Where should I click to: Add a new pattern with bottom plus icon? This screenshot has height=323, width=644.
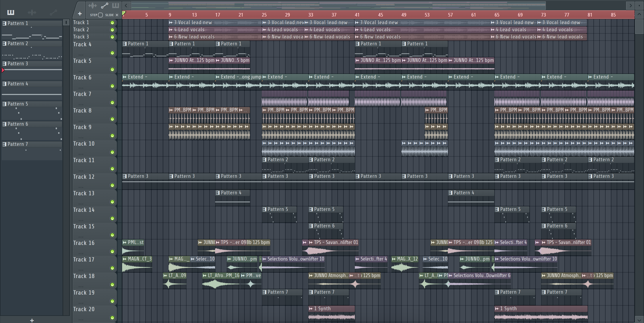pos(32,320)
